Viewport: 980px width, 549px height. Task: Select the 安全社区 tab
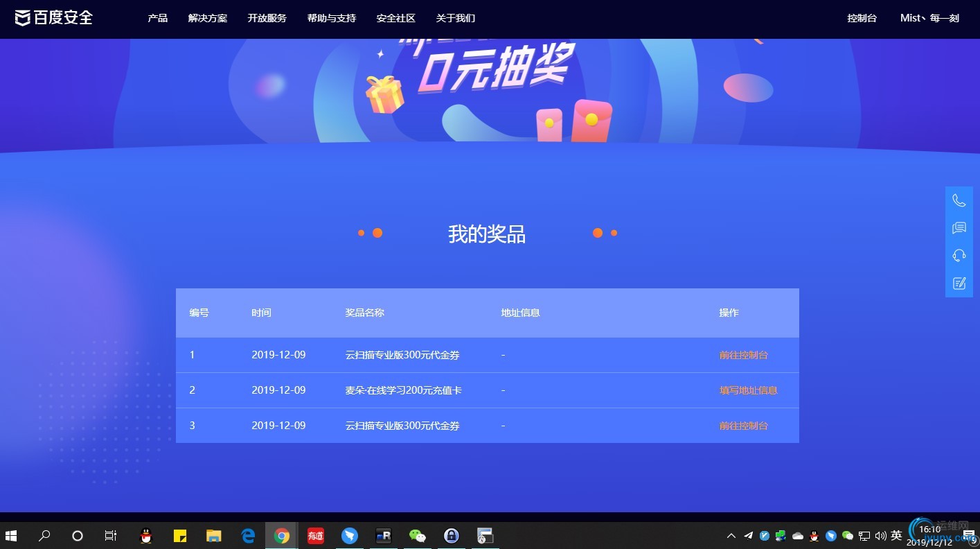click(395, 18)
